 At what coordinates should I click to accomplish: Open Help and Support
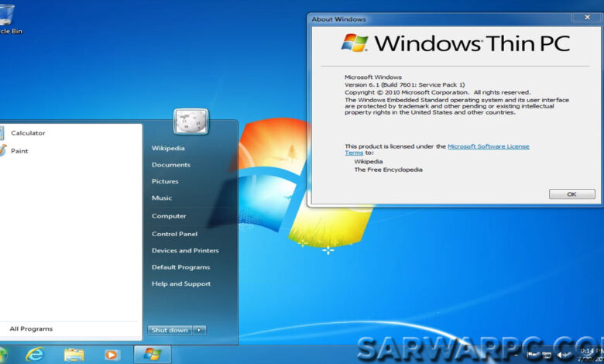tap(181, 283)
